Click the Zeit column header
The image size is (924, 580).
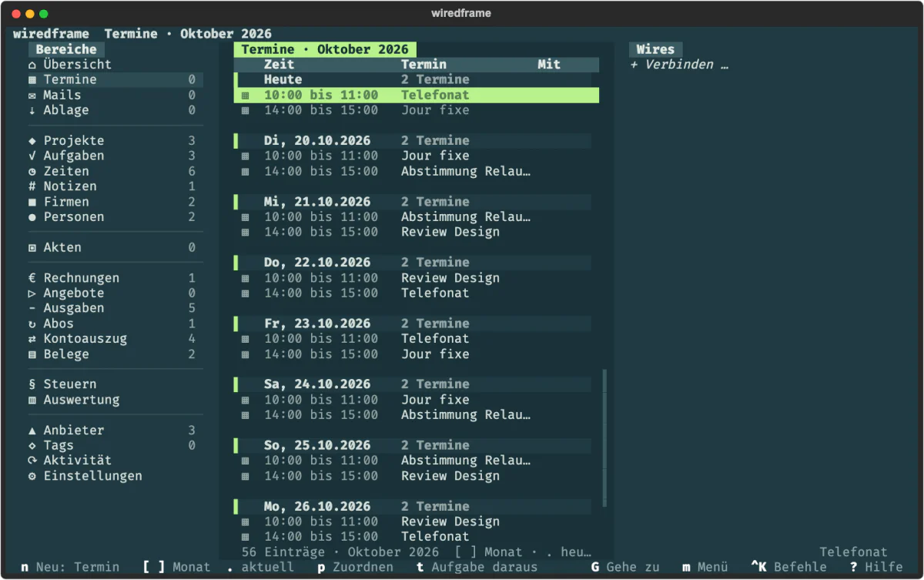click(279, 65)
